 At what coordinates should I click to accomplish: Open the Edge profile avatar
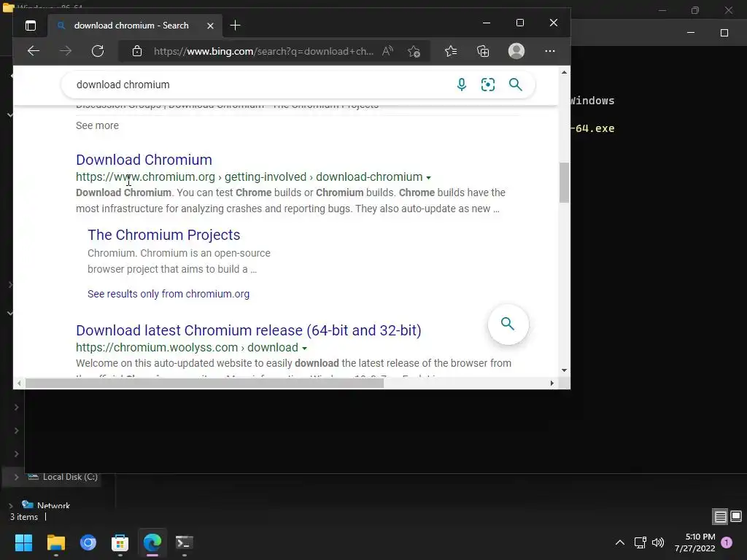516,51
